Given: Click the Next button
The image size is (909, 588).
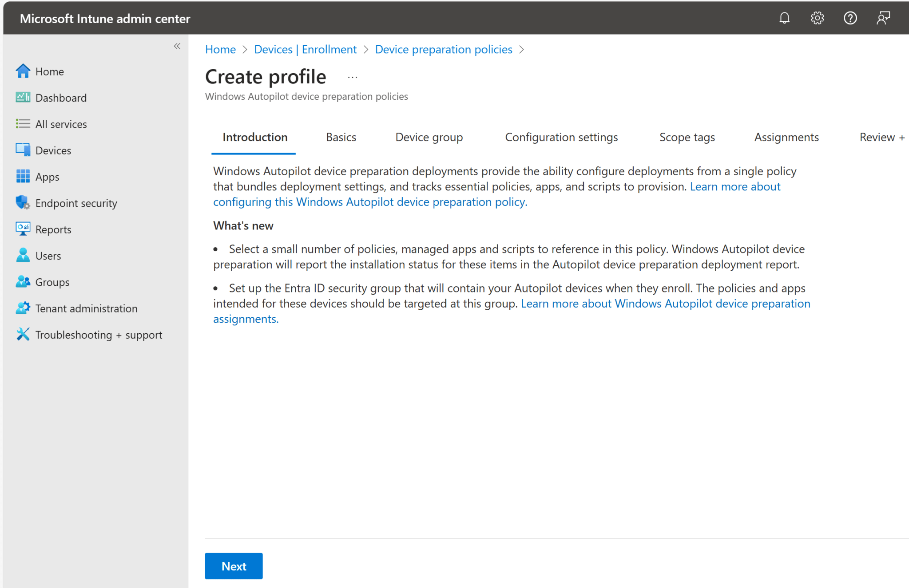Looking at the screenshot, I should 234,566.
